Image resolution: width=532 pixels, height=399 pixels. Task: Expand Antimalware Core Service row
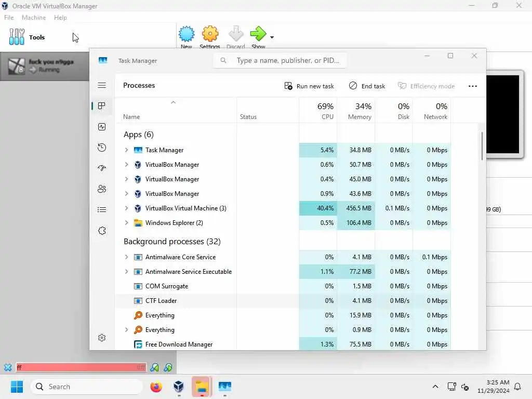pyautogui.click(x=126, y=257)
